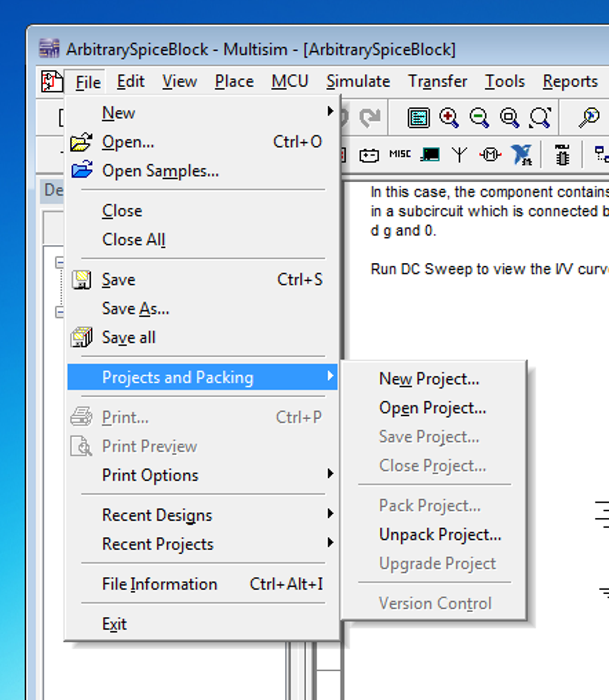Click the Save floppy disk icon
The image size is (609, 700).
click(x=81, y=280)
